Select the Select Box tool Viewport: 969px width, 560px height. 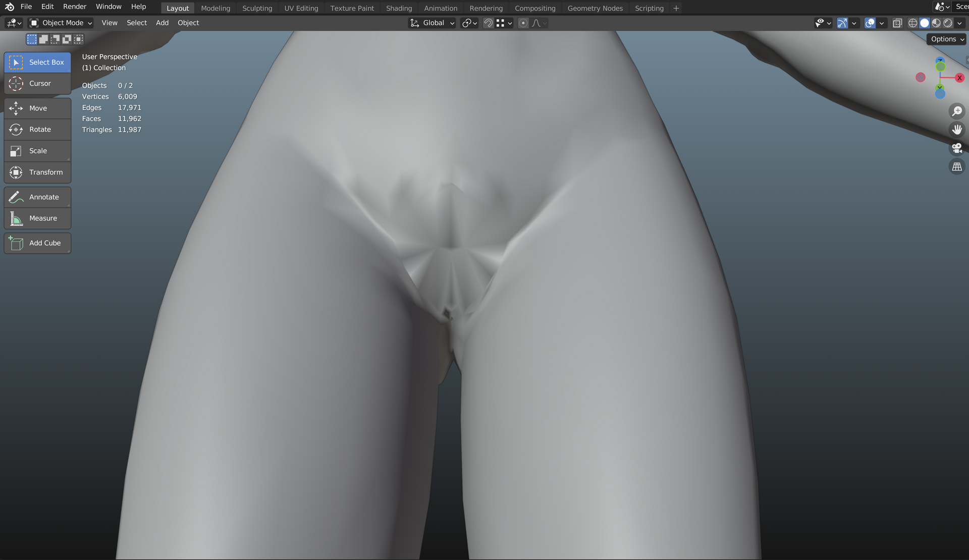click(x=37, y=62)
